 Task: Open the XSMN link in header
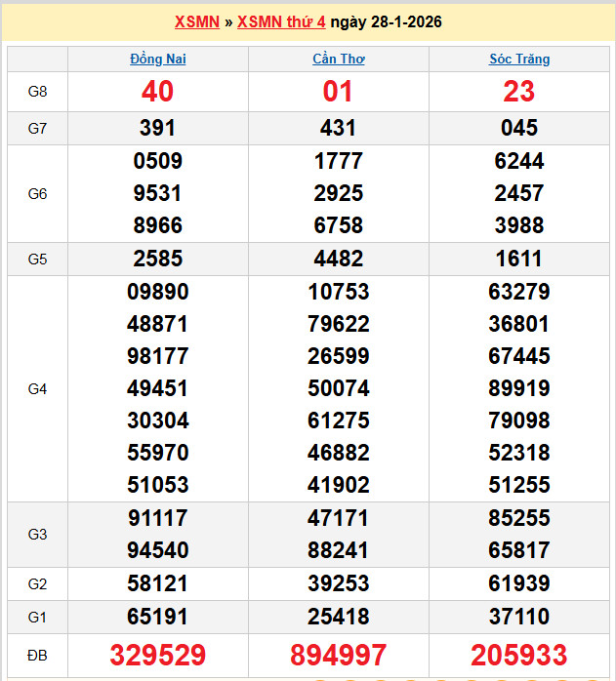click(x=196, y=21)
